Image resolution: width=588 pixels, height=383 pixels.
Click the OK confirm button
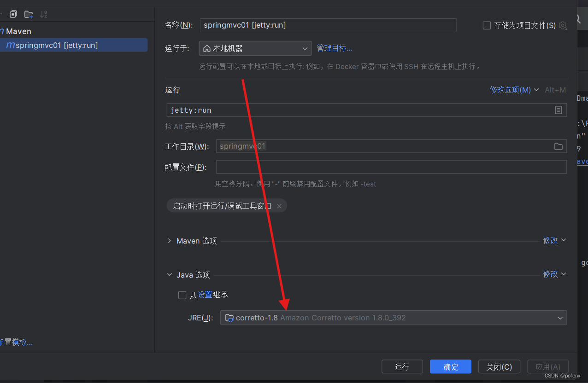pos(451,367)
